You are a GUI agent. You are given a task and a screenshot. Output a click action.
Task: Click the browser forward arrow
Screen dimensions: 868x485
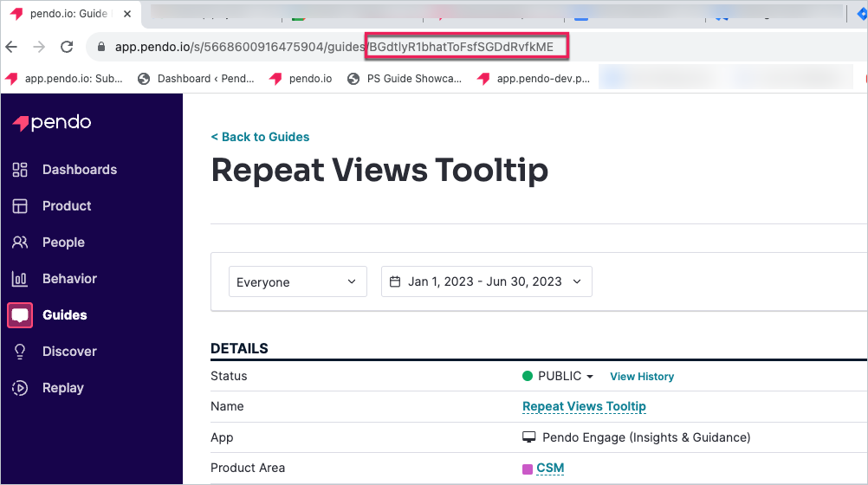[x=39, y=47]
